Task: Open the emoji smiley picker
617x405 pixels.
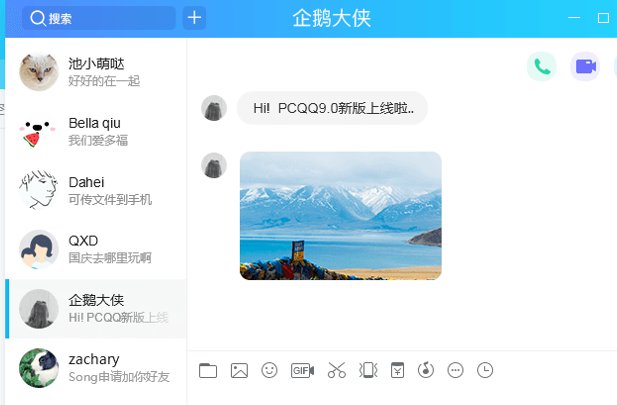Action: [270, 370]
